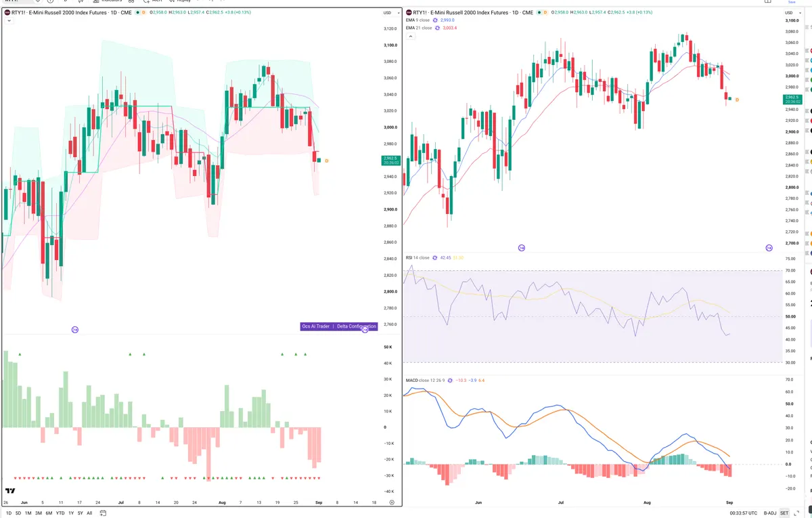Collapse the right chart indicator legend chevron
Viewport: 812px width, 518px height.
pyautogui.click(x=409, y=35)
